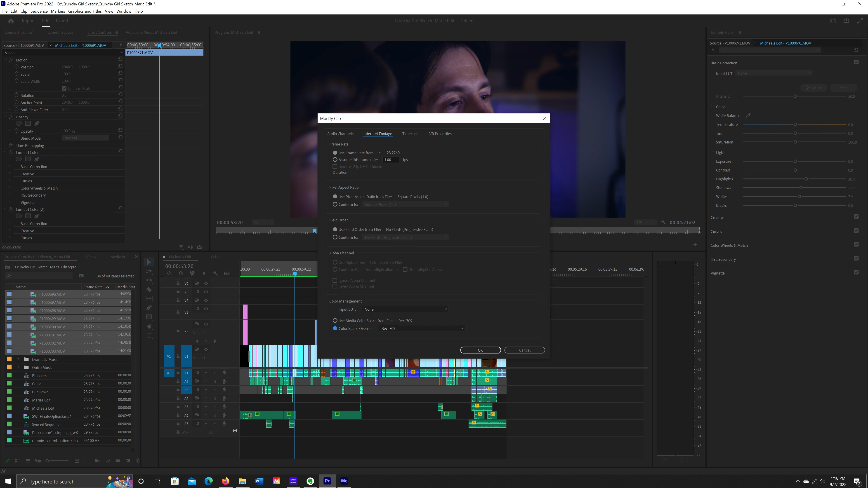Hide video track V6 eye toggle
Image resolution: width=868 pixels, height=488 pixels.
click(206, 284)
